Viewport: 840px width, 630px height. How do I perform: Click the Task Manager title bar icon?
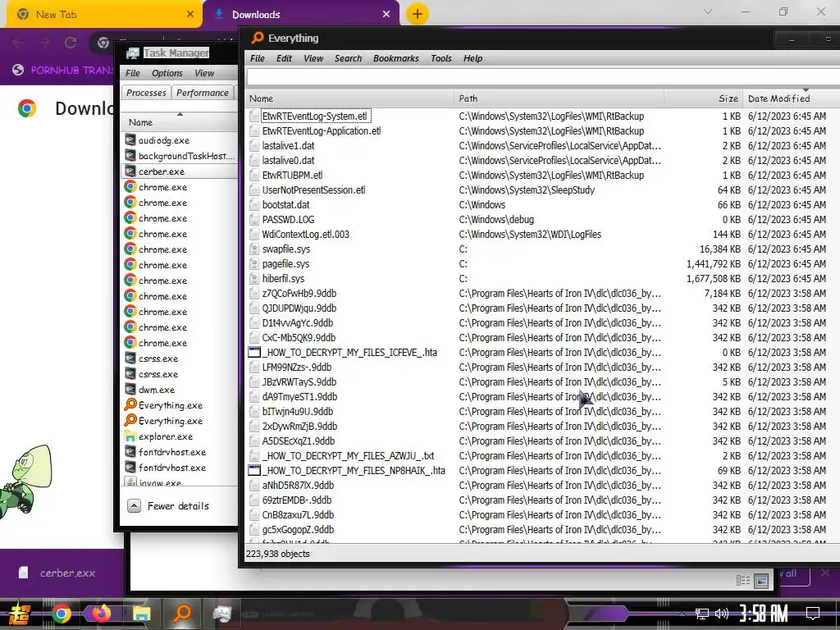[x=132, y=53]
